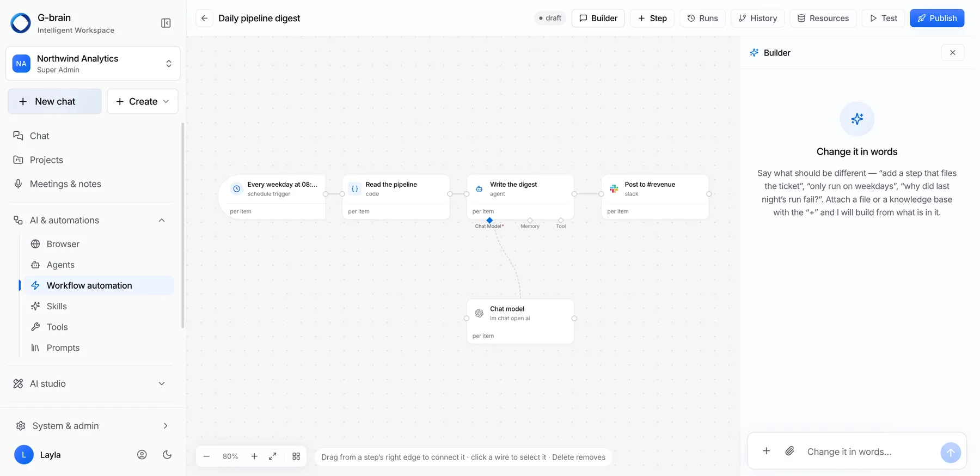Select the Post to #revenue node title

[x=650, y=184]
